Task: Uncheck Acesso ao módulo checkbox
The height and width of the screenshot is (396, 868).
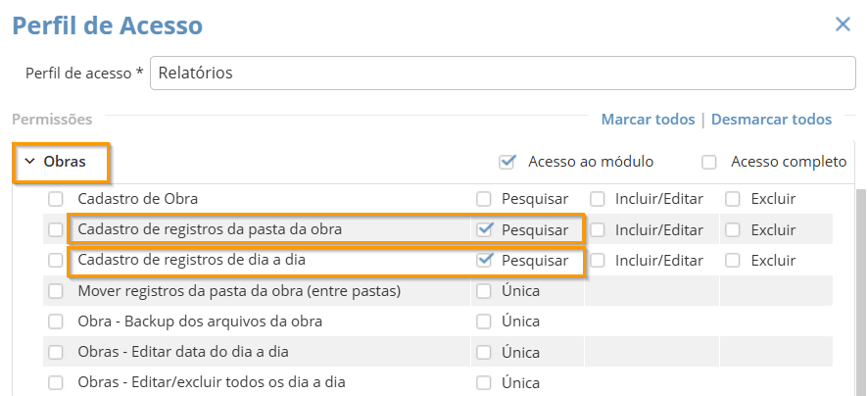Action: pyautogui.click(x=506, y=162)
